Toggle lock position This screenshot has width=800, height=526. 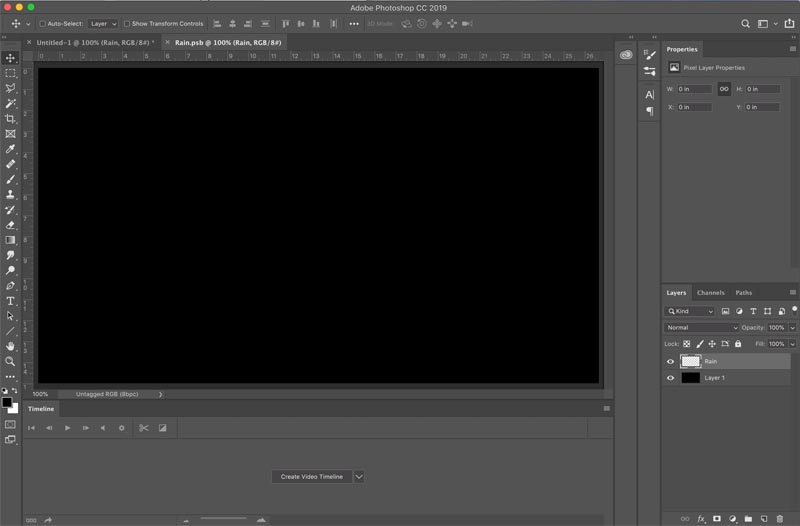(x=712, y=344)
